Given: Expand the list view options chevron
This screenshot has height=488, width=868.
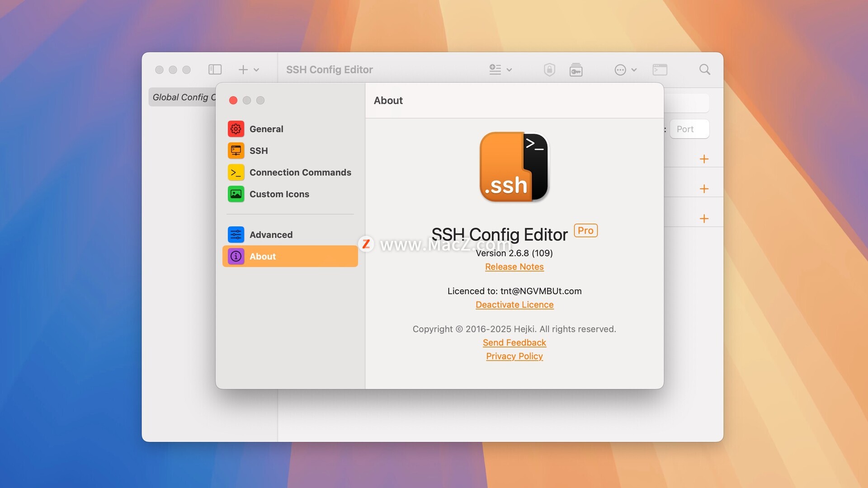Looking at the screenshot, I should pyautogui.click(x=509, y=70).
